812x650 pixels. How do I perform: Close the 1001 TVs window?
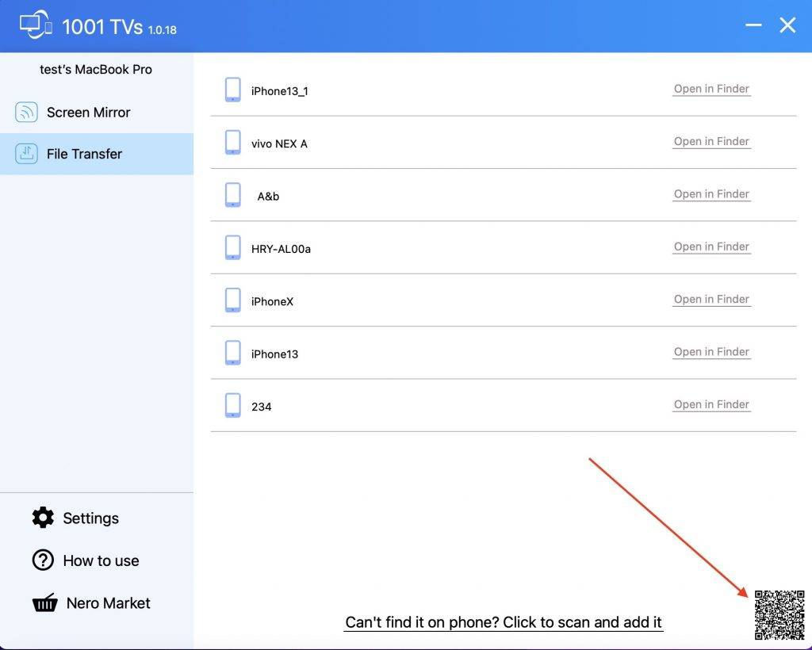787,25
